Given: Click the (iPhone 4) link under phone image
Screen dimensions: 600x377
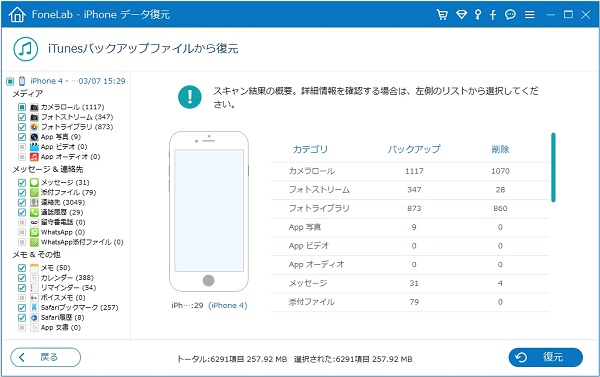Looking at the screenshot, I should click(228, 305).
